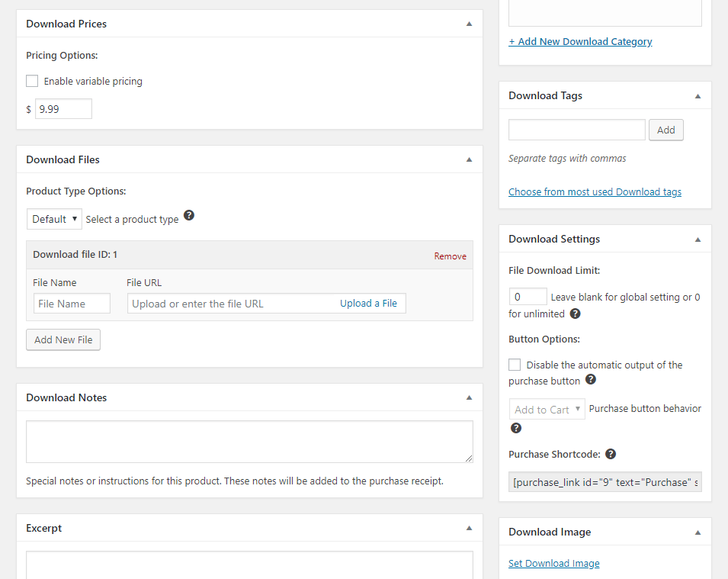Click help icon beside purchase button option
This screenshot has width=728, height=579.
(591, 380)
